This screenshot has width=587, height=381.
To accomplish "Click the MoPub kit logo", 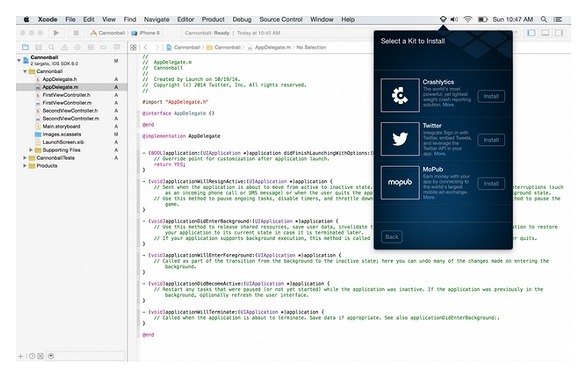I will 400,183.
